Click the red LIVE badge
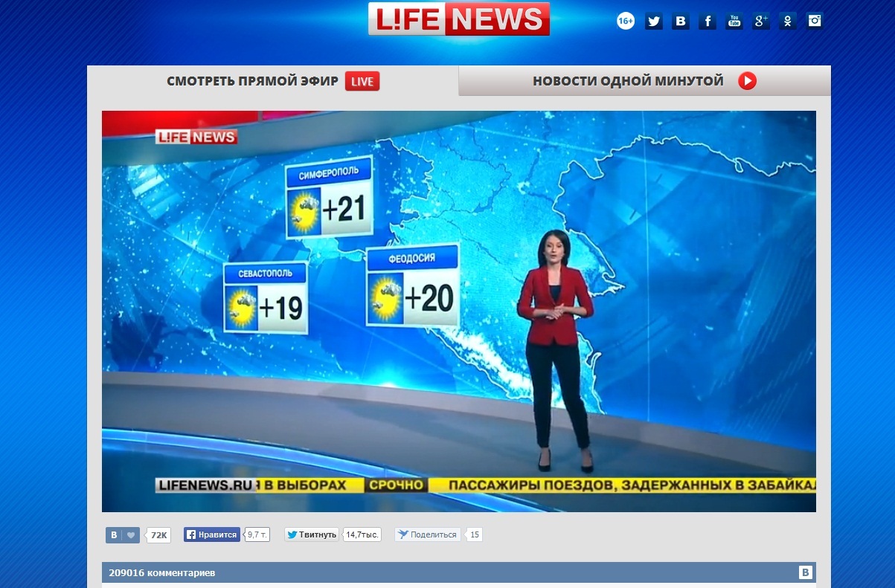Screen dimensions: 895x588 pyautogui.click(x=362, y=81)
